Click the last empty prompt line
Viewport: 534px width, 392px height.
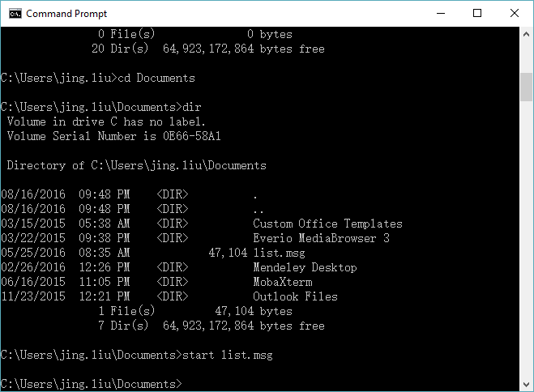point(92,384)
